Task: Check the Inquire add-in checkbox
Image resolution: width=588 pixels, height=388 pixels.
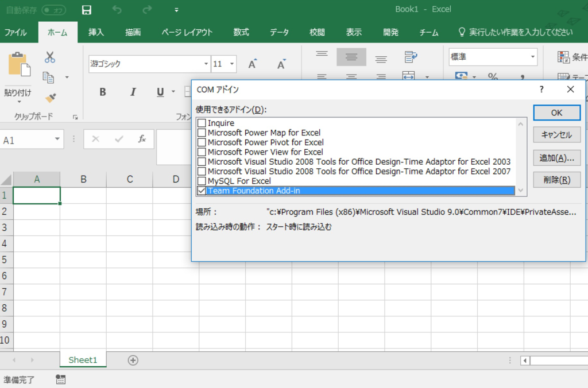Action: 202,123
